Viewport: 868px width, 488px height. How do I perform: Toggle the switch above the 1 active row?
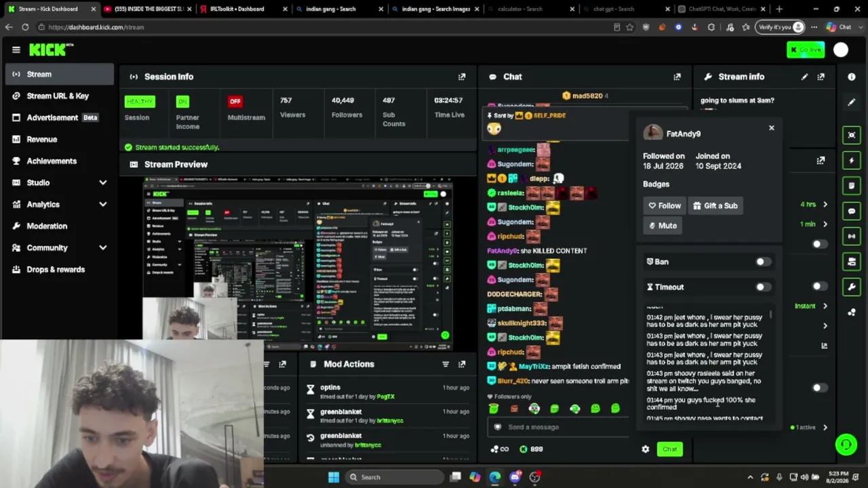820,388
